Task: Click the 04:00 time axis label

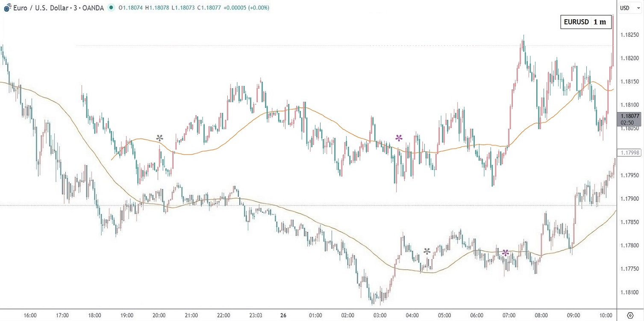Action: tap(412, 315)
